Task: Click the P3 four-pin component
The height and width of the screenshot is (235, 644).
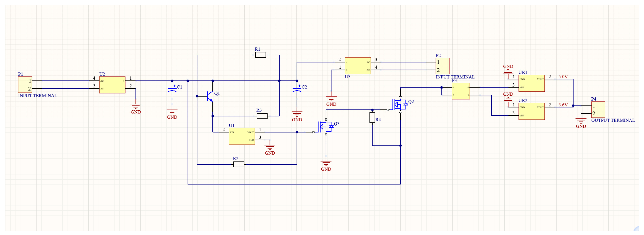Action: click(461, 91)
